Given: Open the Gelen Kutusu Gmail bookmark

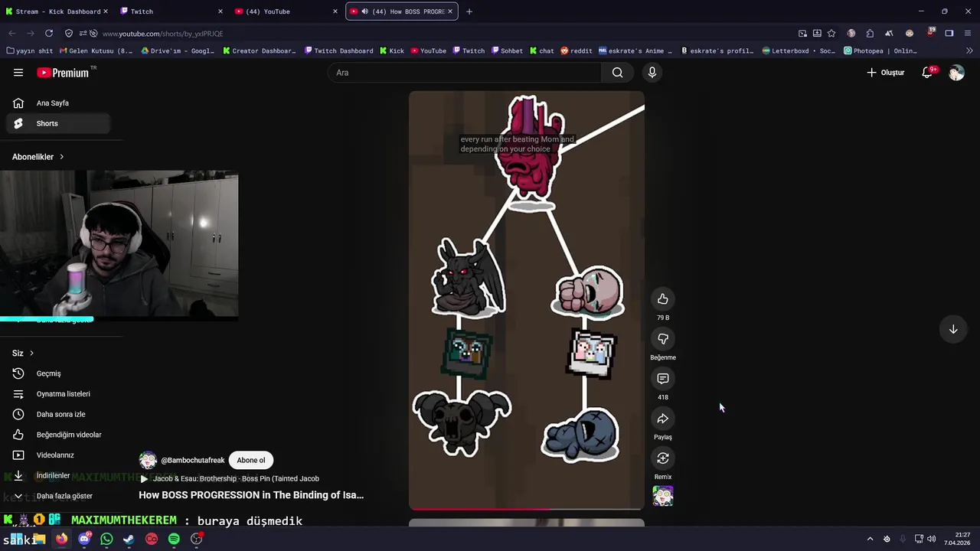Looking at the screenshot, I should coord(96,51).
